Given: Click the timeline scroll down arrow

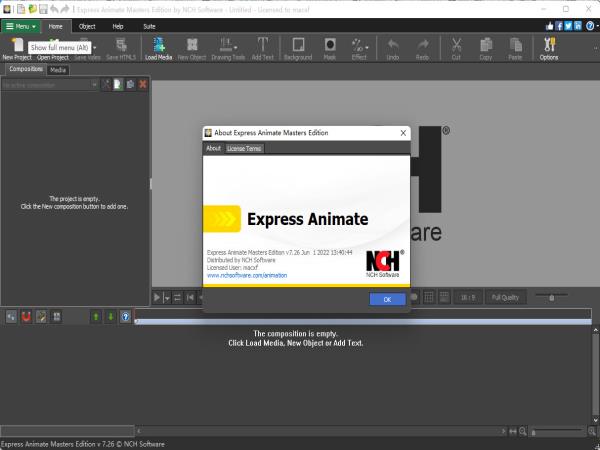Looking at the screenshot, I should (x=596, y=420).
